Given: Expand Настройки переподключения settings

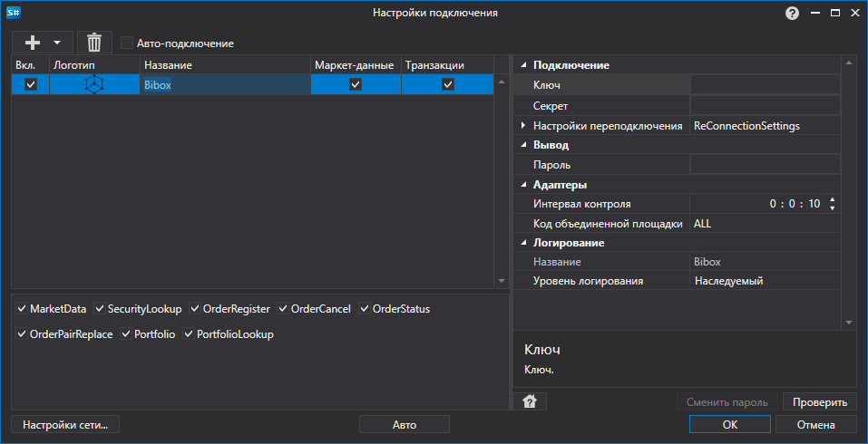Looking at the screenshot, I should pyautogui.click(x=523, y=126).
